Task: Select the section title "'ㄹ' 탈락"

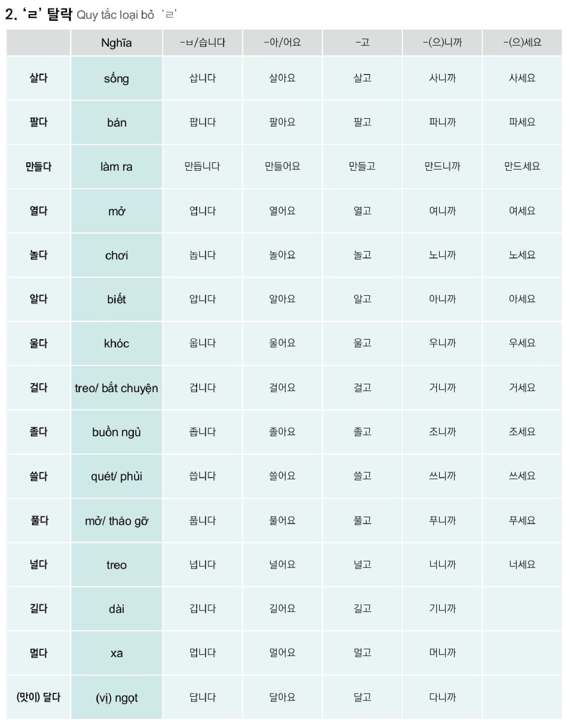Action: [47, 14]
